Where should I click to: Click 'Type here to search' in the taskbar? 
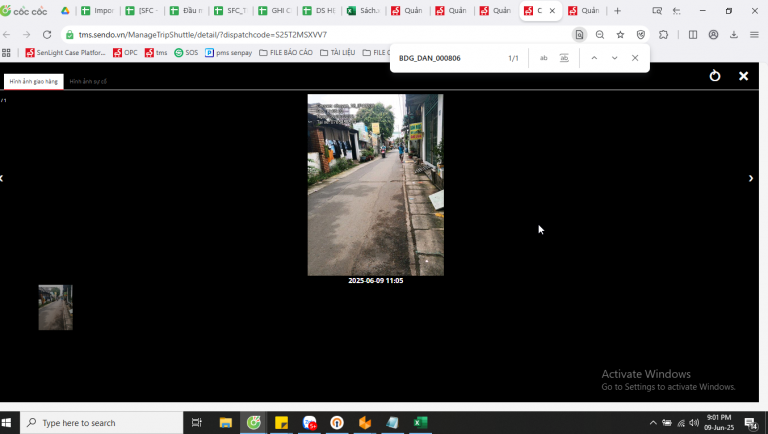(101, 423)
